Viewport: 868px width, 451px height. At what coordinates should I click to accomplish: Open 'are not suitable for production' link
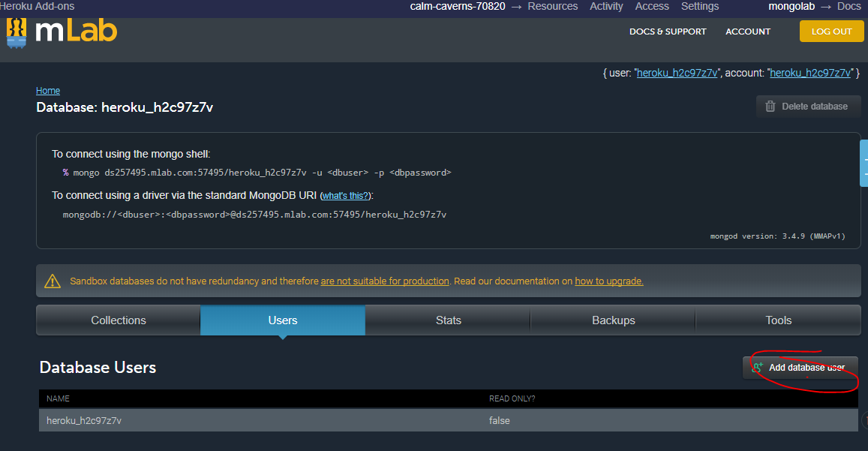(x=385, y=281)
